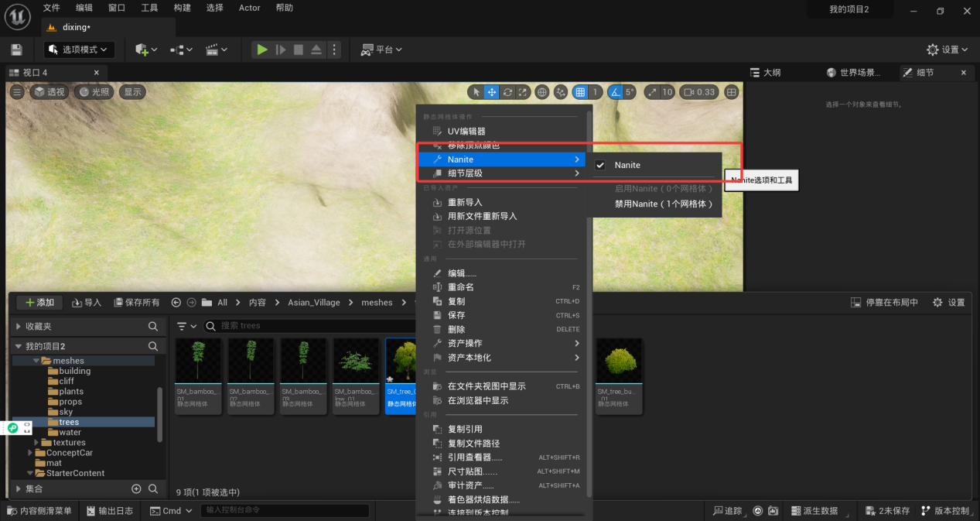Select the Nanite checkbox in the submenu
The height and width of the screenshot is (521, 980).
coord(600,165)
